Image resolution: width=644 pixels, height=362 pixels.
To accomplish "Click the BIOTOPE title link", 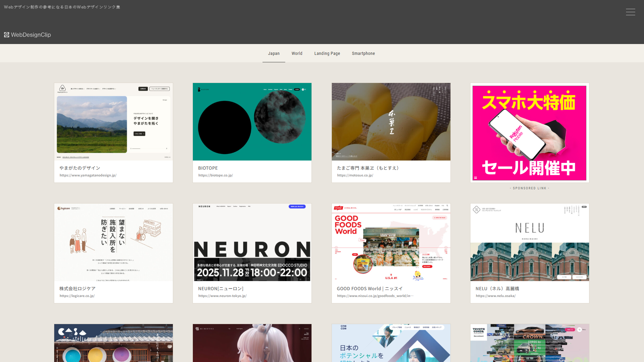I will pyautogui.click(x=208, y=168).
